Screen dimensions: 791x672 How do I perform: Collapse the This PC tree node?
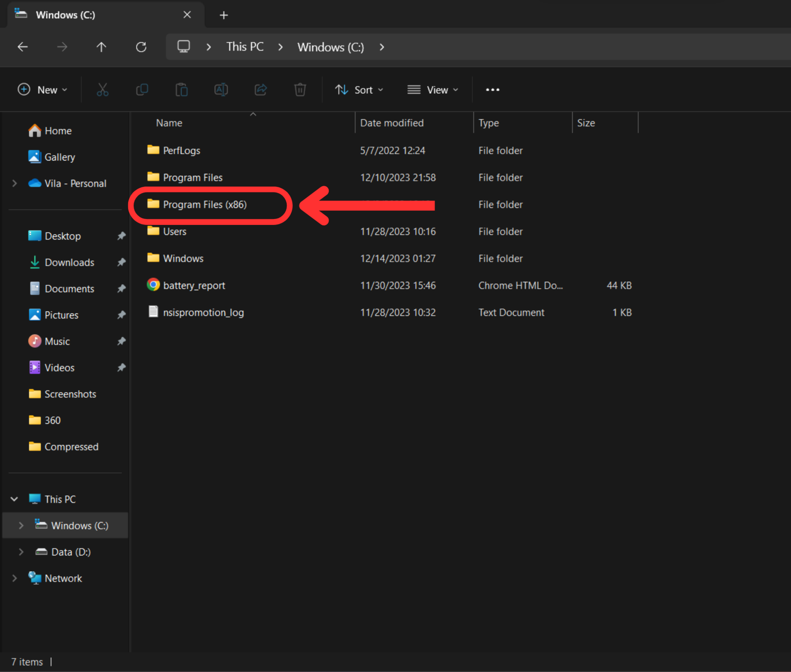pos(14,499)
